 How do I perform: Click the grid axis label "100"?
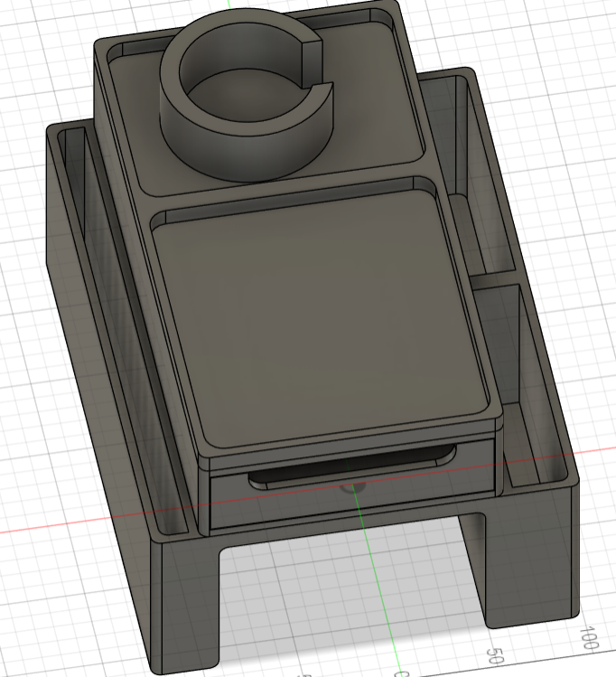(x=589, y=638)
